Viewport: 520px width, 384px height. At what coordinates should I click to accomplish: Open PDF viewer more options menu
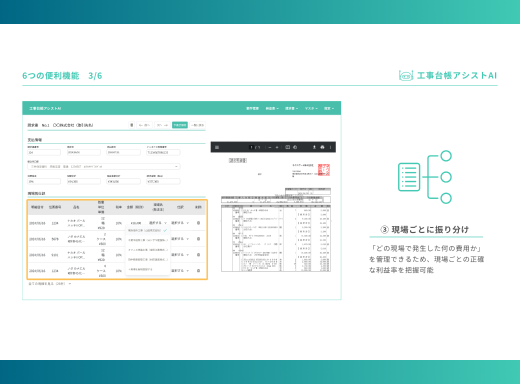click(330, 147)
